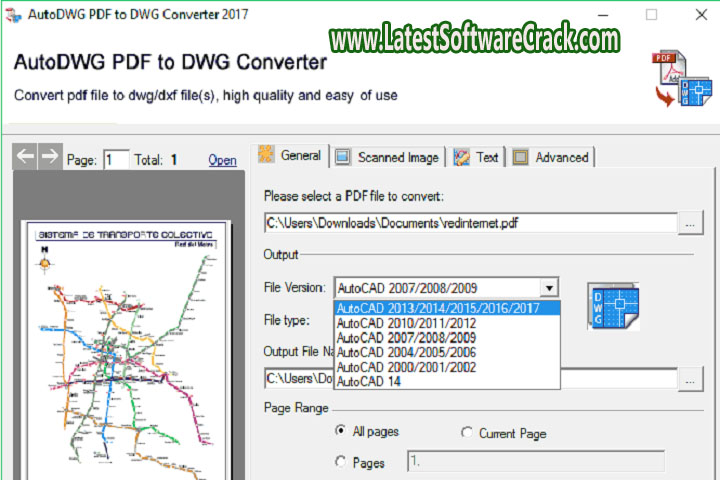The width and height of the screenshot is (720, 480).
Task: Open the Text tab
Action: [x=477, y=157]
